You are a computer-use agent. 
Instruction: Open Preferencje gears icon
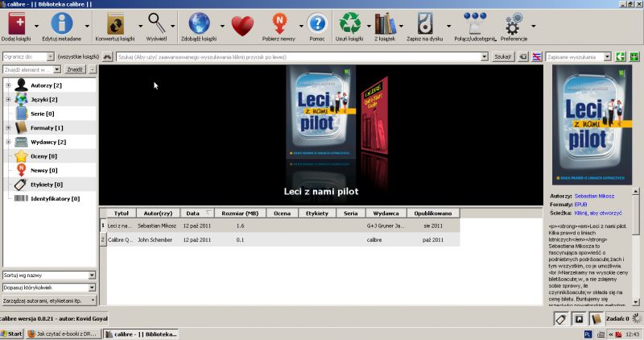point(514,23)
